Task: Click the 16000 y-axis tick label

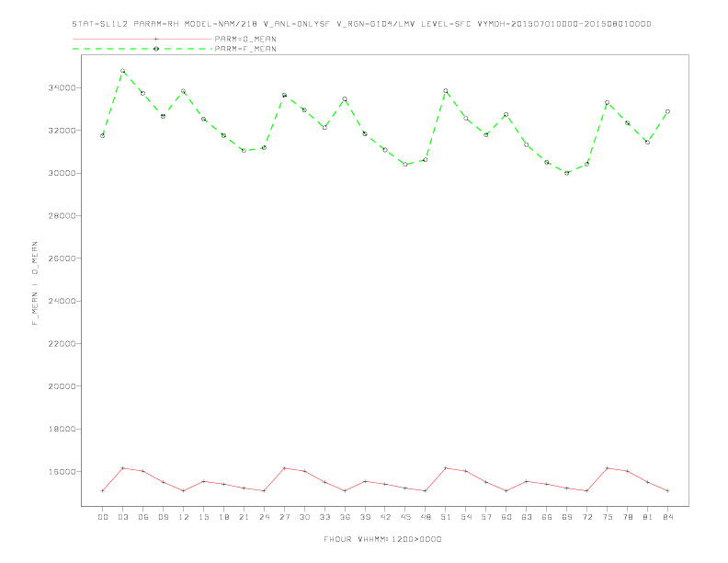Action: point(62,472)
